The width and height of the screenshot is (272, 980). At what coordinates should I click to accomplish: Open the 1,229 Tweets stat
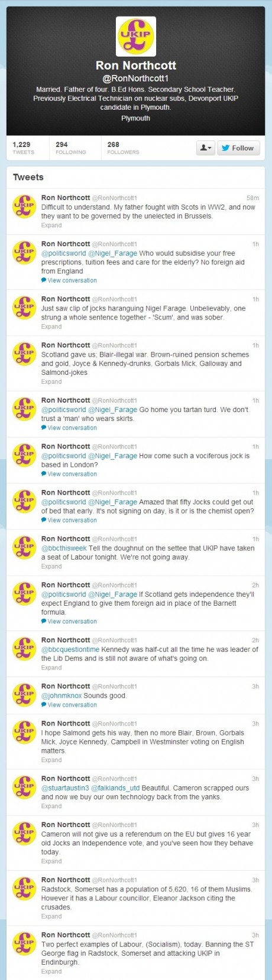coord(23,148)
